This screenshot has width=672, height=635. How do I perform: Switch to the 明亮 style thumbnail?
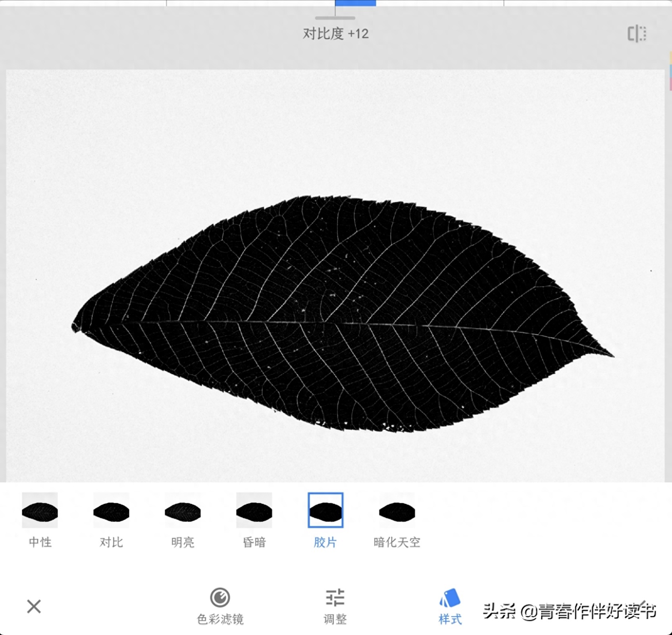click(x=183, y=510)
